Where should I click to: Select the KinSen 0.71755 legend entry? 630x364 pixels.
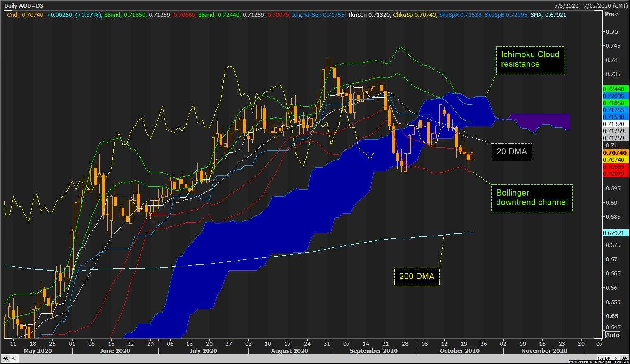325,15
